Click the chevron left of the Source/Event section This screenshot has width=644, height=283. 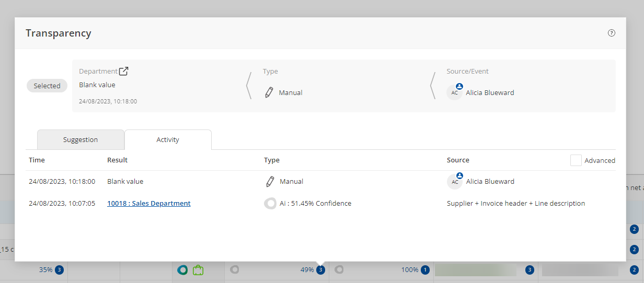[x=433, y=86]
